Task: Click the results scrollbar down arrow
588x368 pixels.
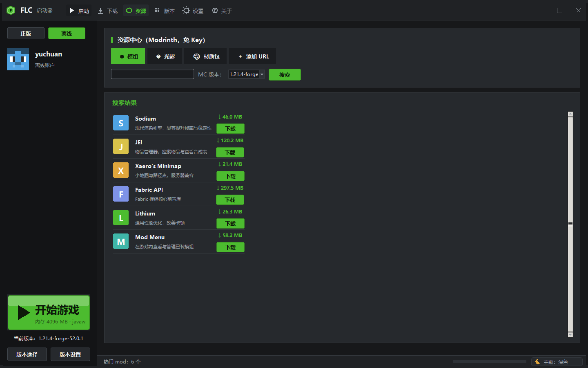Action: [570, 335]
